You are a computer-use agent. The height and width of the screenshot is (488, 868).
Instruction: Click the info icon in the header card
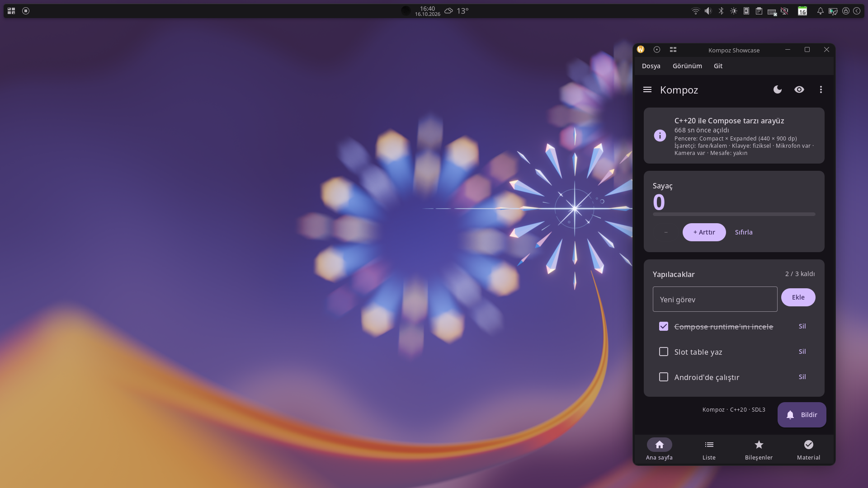660,136
